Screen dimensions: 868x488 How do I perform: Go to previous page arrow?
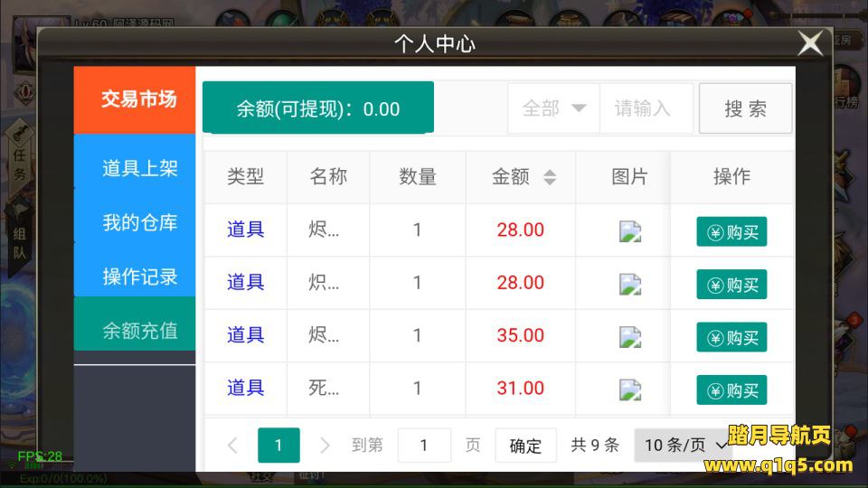(x=232, y=445)
